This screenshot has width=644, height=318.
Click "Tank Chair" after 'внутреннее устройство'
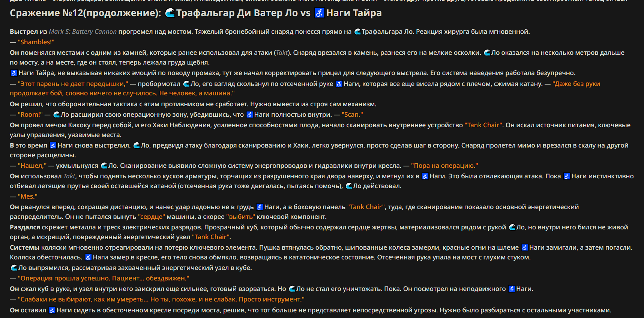pos(483,125)
